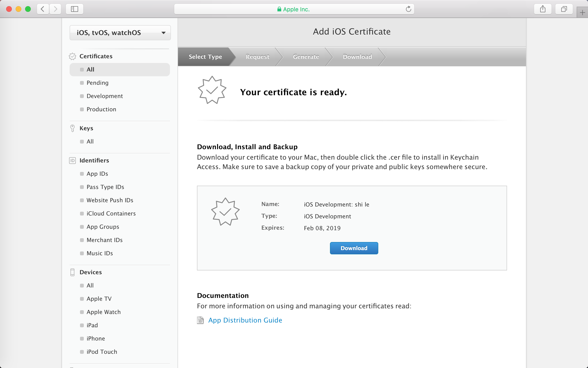Open the App Distribution Guide link
Viewport: 588px width, 368px height.
245,320
